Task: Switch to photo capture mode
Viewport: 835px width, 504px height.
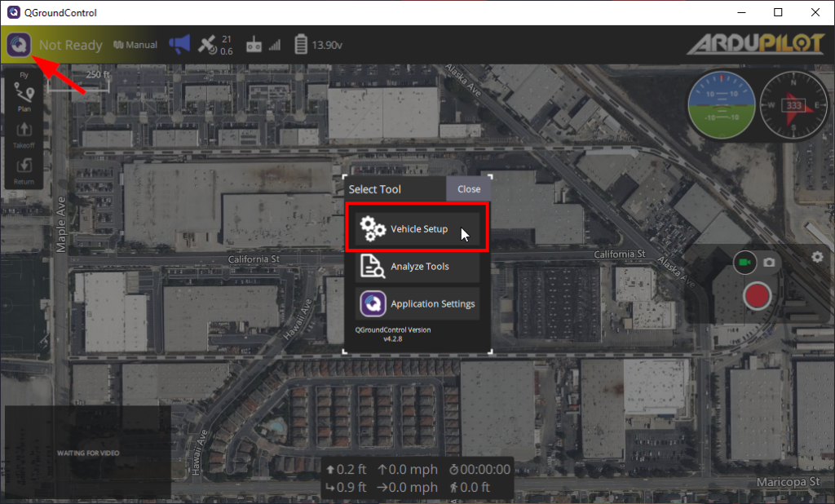Action: (769, 263)
